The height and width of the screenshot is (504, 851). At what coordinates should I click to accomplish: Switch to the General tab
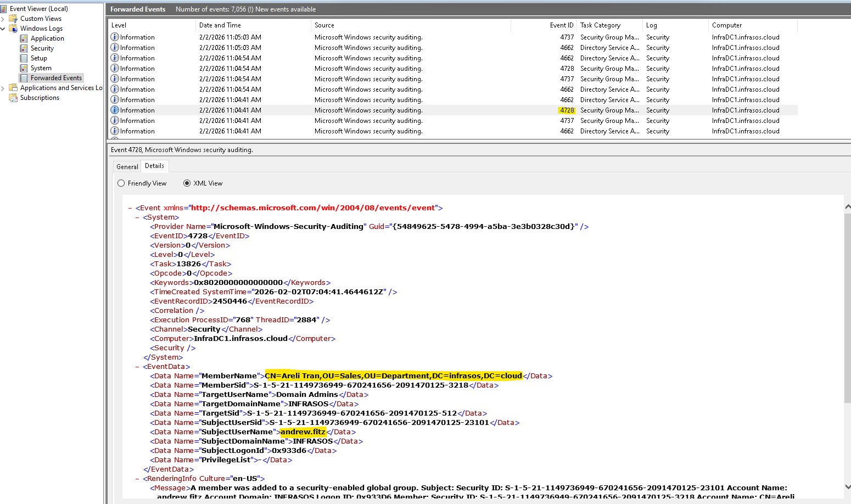[127, 167]
